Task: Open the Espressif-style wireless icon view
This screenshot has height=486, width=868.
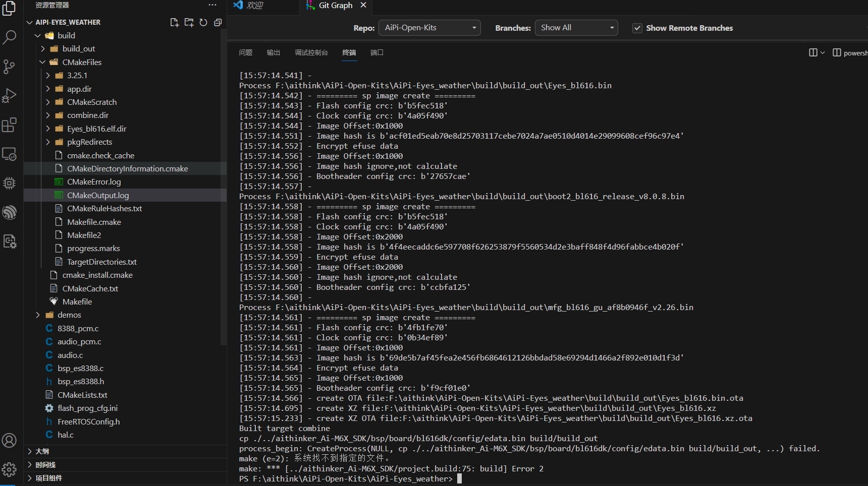Action: [9, 212]
